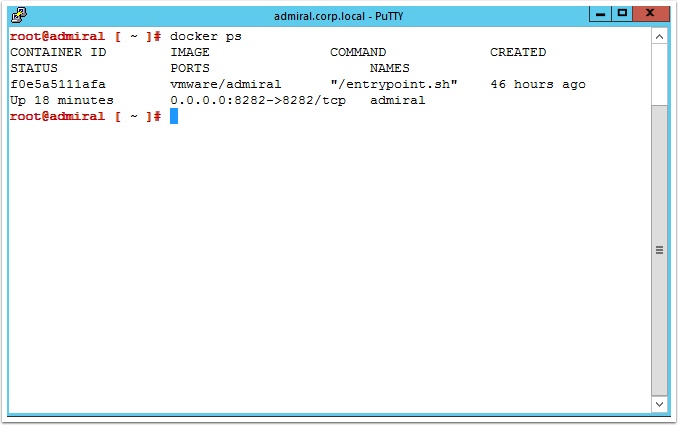Minimize the PuTTY window

(x=600, y=14)
